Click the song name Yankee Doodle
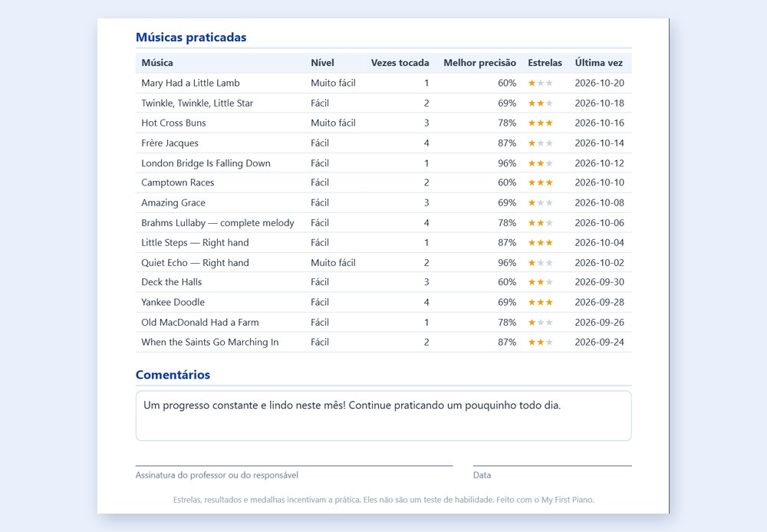Image resolution: width=767 pixels, height=532 pixels. point(173,302)
